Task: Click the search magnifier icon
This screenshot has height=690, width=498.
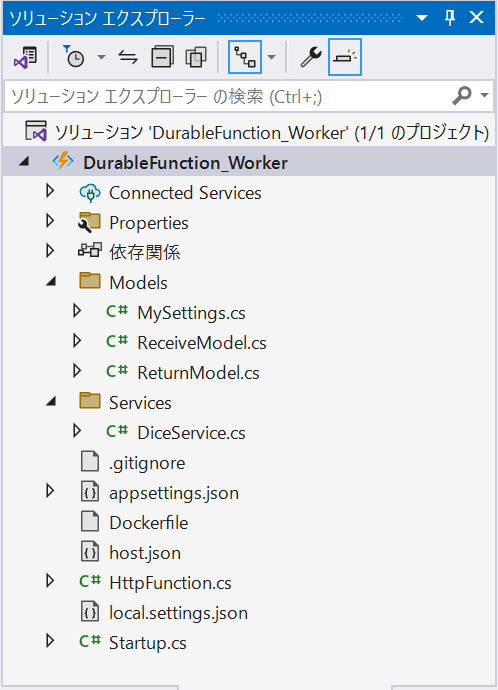Action: [x=462, y=95]
